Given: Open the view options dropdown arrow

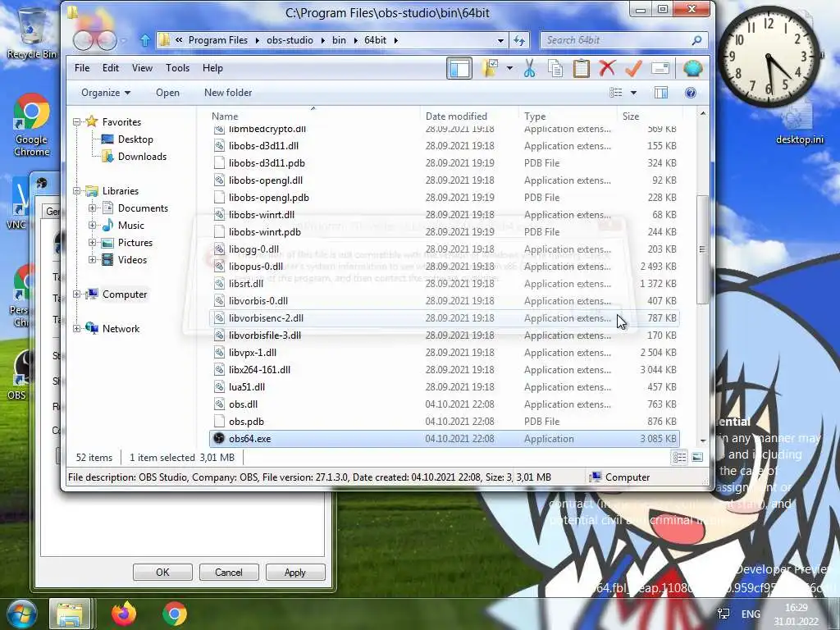Looking at the screenshot, I should coord(634,93).
